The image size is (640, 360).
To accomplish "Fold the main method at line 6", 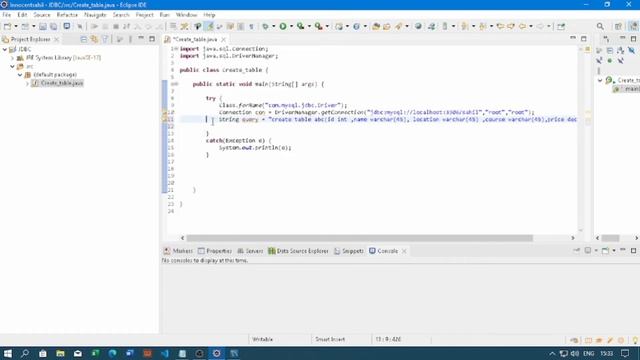I will pyautogui.click(x=176, y=84).
